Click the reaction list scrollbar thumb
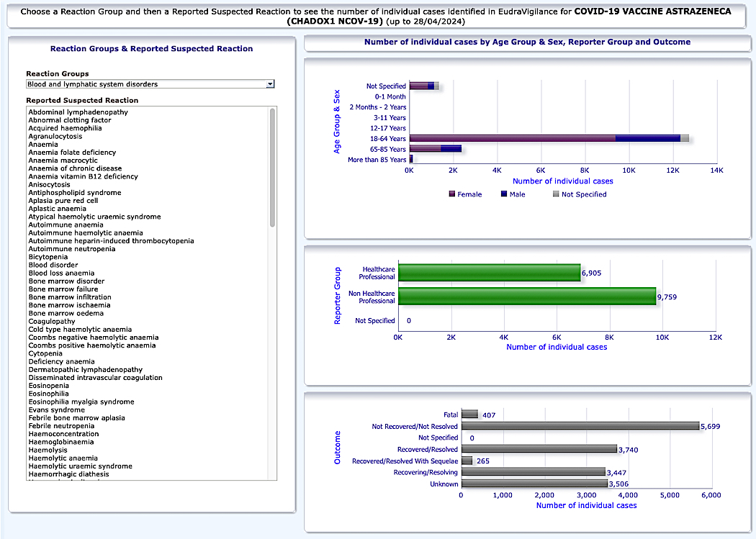This screenshot has width=756, height=539. coord(272,168)
